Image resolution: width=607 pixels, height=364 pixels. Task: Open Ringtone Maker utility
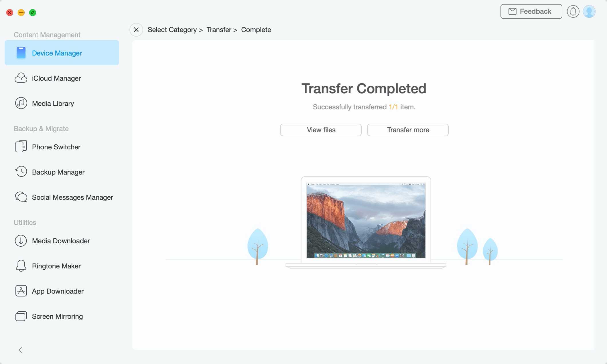(x=56, y=265)
